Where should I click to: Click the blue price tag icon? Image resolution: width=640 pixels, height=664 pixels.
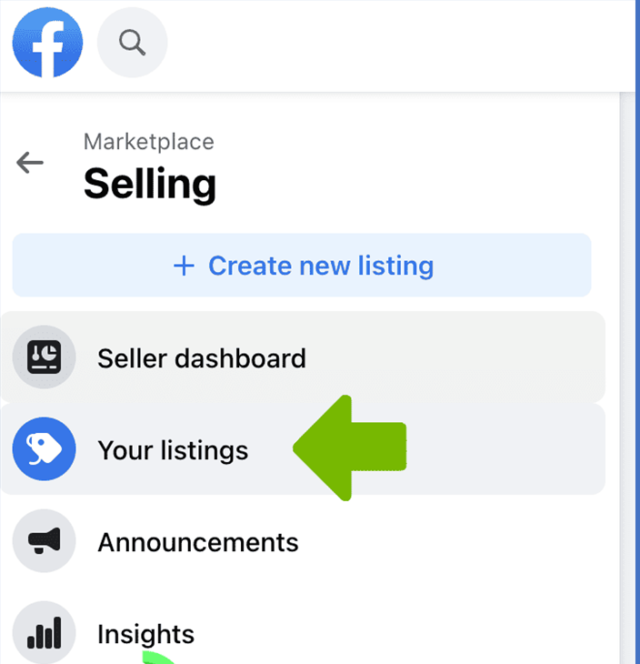(44, 450)
